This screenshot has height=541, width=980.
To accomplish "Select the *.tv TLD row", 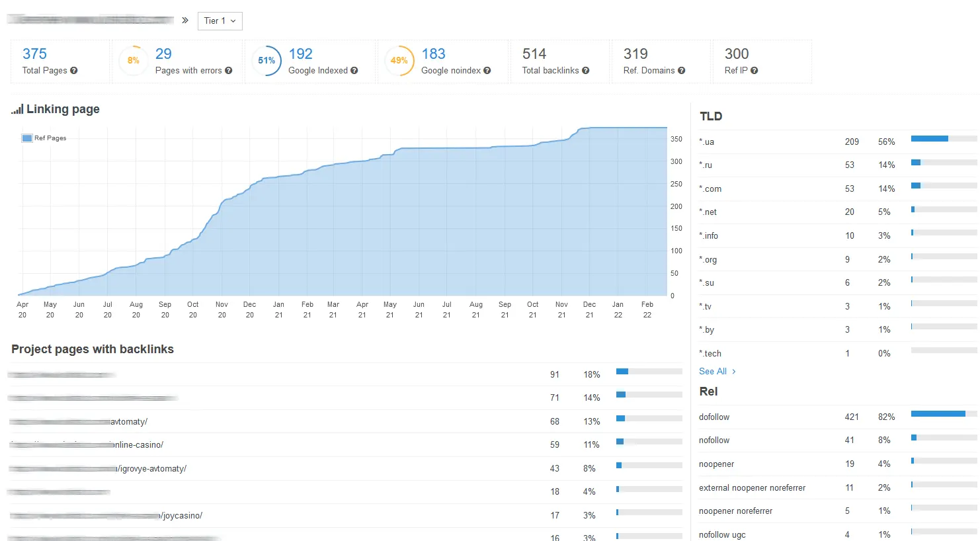I will click(x=838, y=306).
